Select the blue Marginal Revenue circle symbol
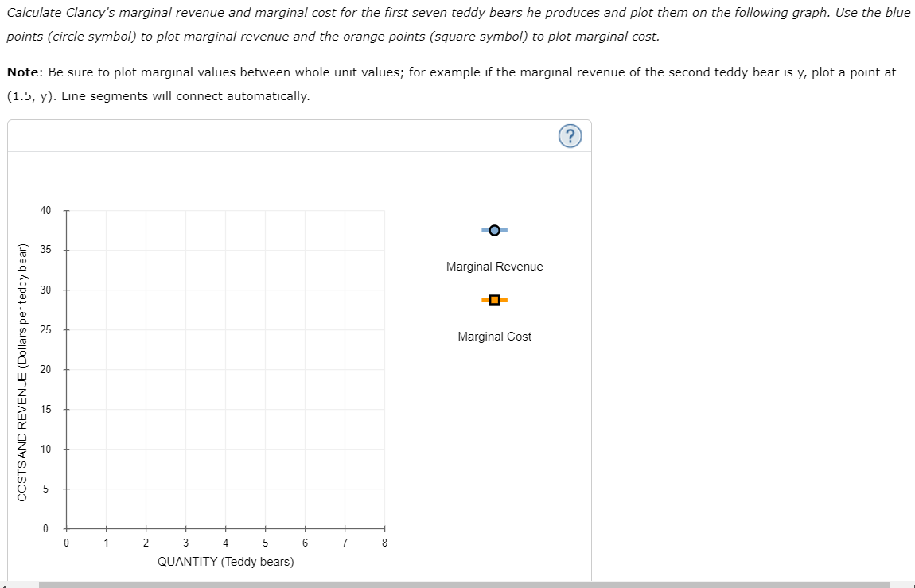Screen dimensions: 915x588 click(x=494, y=230)
